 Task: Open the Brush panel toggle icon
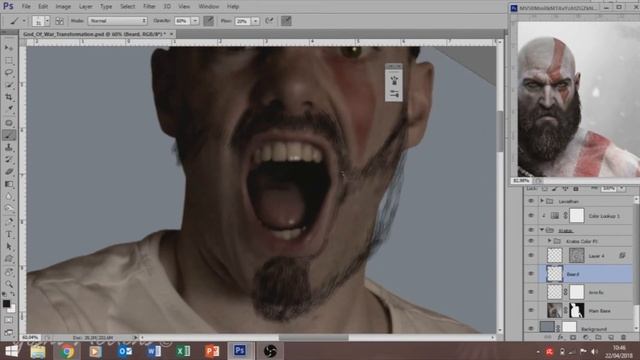click(59, 21)
